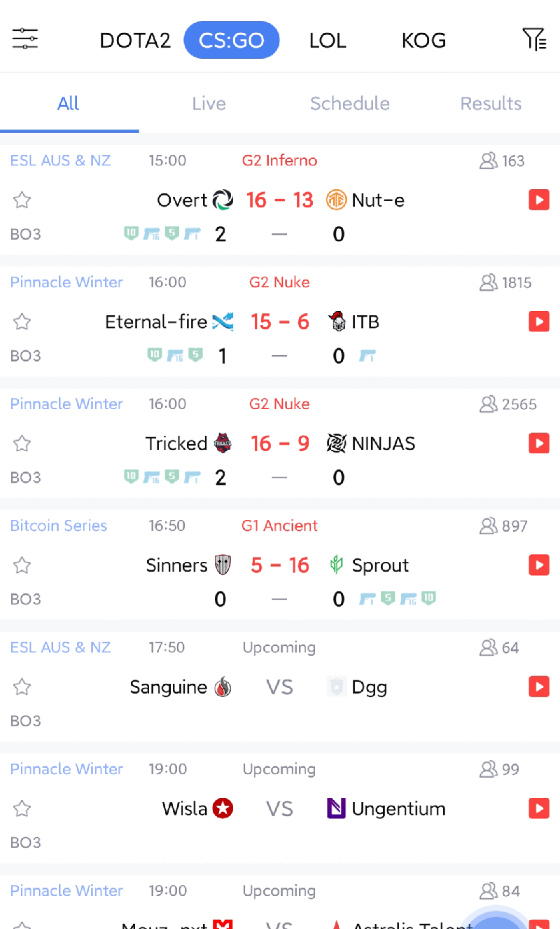Screen dimensions: 560x929
Task: Select the KOG game category
Action: pos(423,40)
